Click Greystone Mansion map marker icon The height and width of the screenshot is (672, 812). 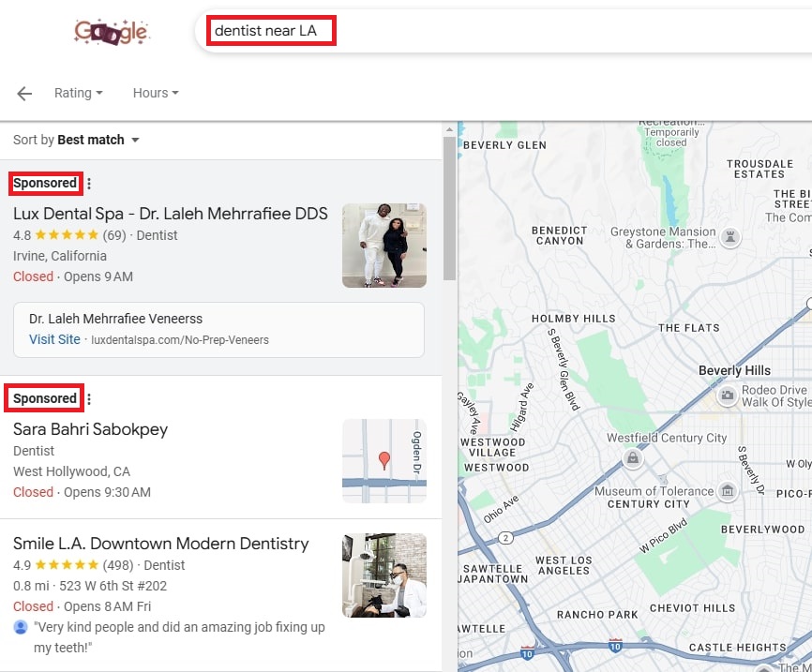click(730, 238)
